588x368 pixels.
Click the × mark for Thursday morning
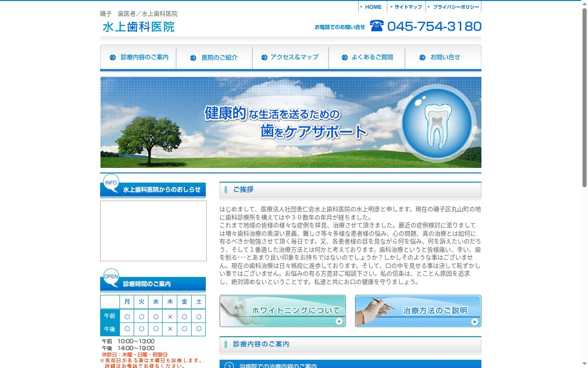170,316
